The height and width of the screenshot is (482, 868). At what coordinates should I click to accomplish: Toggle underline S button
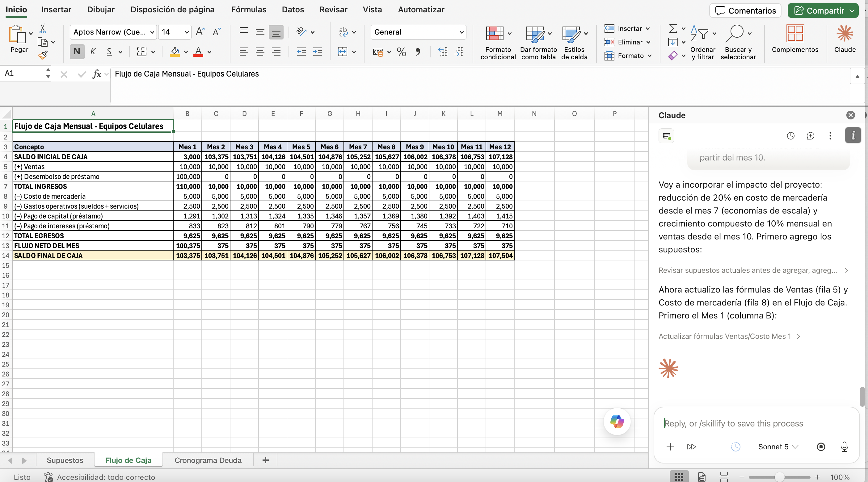coord(109,52)
